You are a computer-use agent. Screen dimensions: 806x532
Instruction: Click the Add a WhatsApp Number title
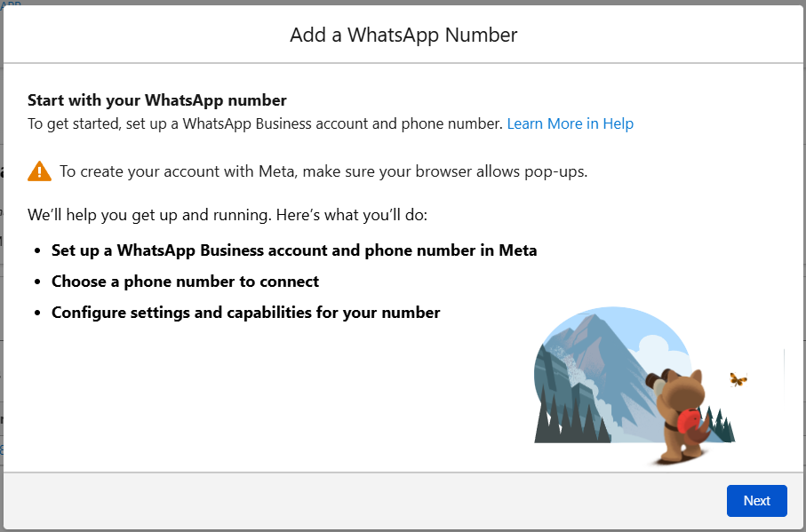click(403, 35)
